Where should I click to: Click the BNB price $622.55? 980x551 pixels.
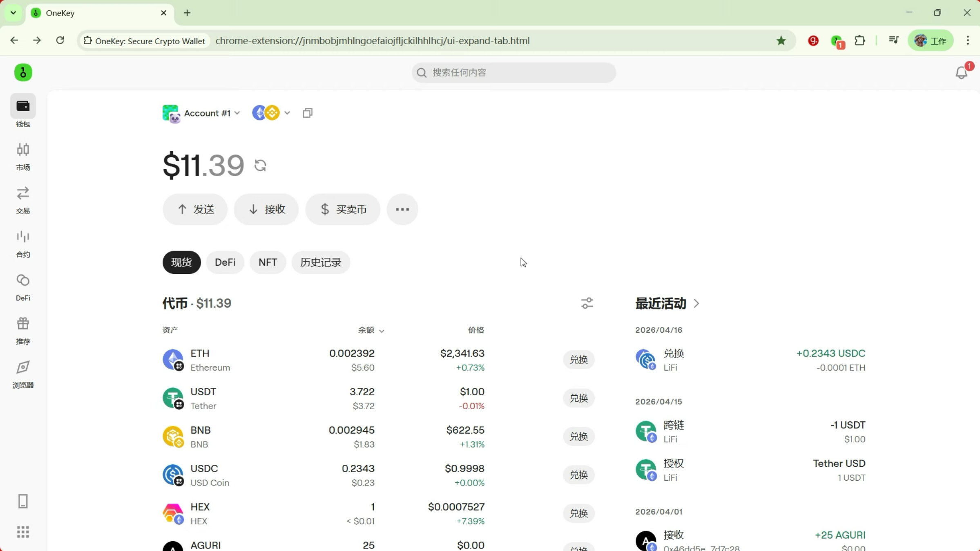click(x=465, y=430)
